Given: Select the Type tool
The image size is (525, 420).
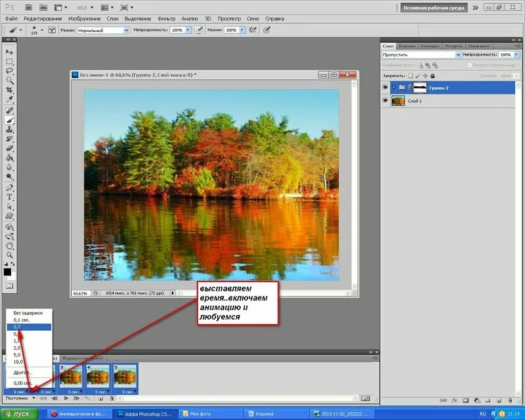Looking at the screenshot, I should click(9, 197).
